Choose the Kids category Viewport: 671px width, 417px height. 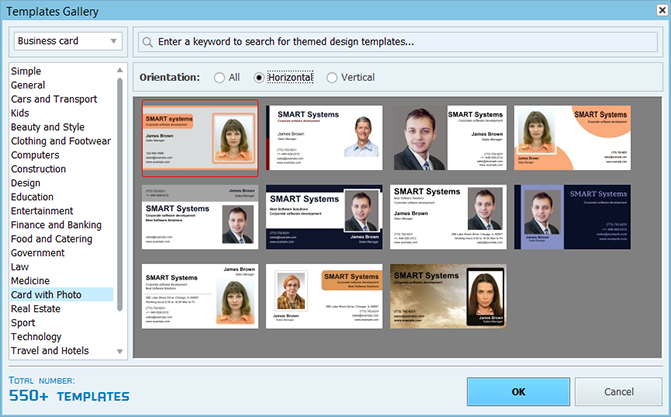[x=20, y=113]
